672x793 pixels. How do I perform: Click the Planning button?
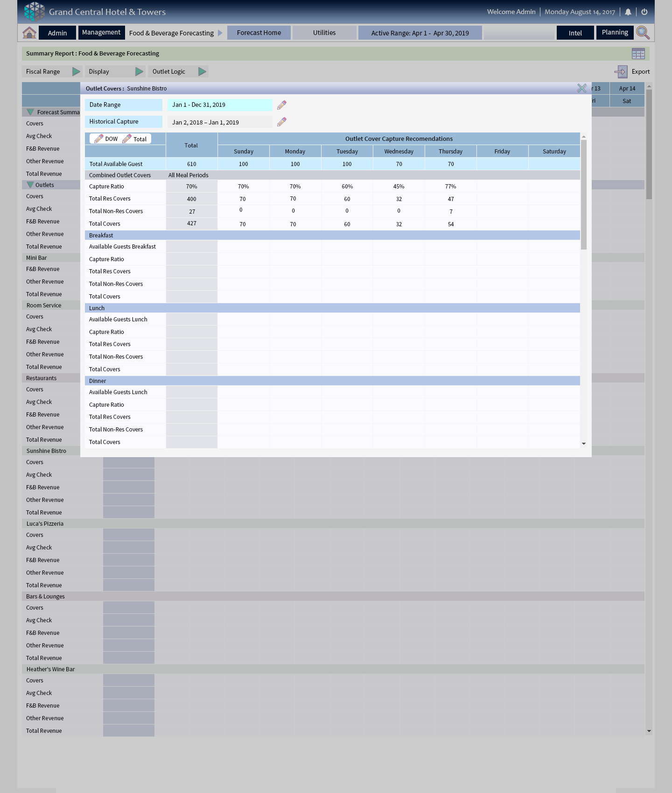[615, 33]
